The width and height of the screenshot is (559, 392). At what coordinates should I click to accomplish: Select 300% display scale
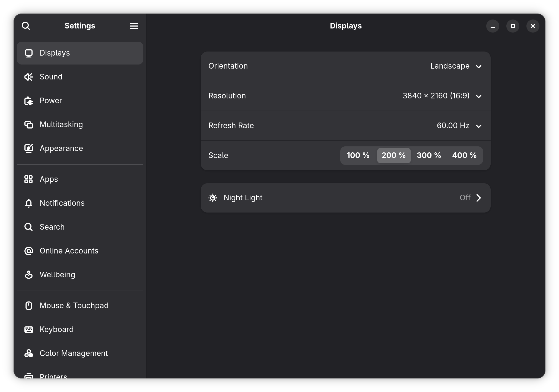pos(429,155)
